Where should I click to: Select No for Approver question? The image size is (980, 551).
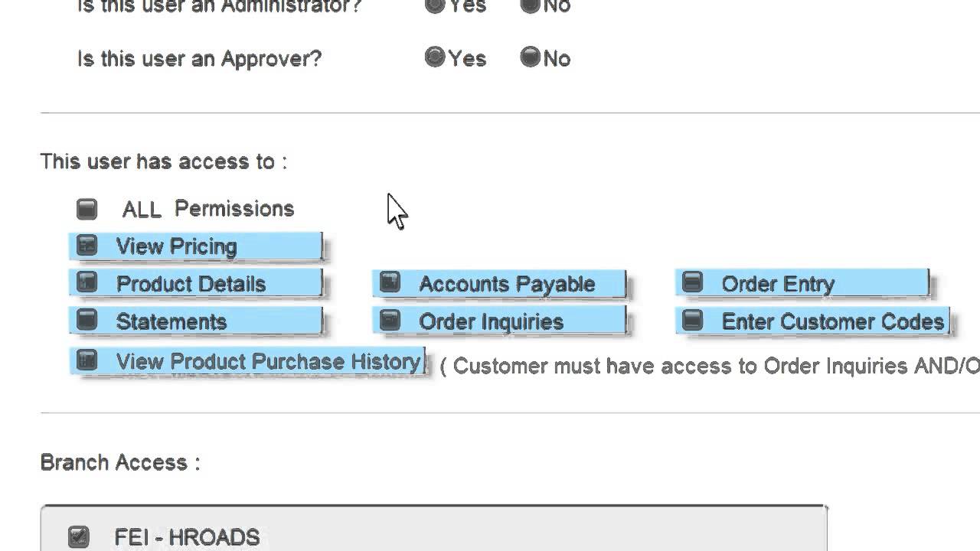coord(530,57)
